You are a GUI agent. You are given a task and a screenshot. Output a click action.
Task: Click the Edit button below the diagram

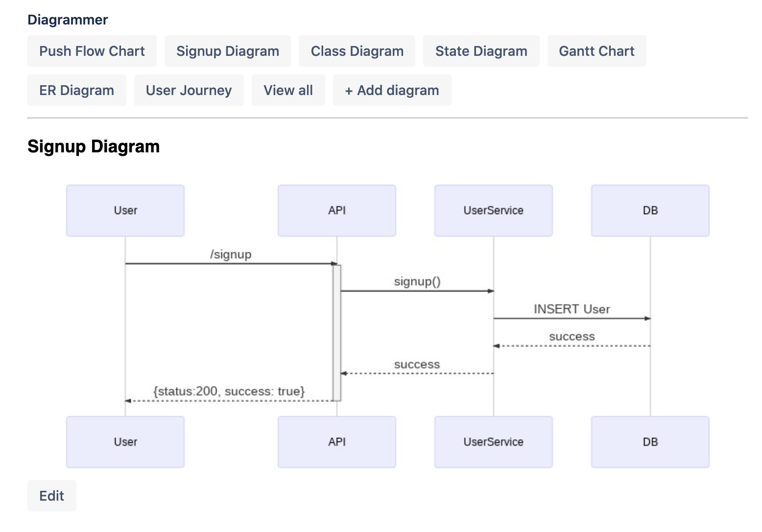point(51,496)
